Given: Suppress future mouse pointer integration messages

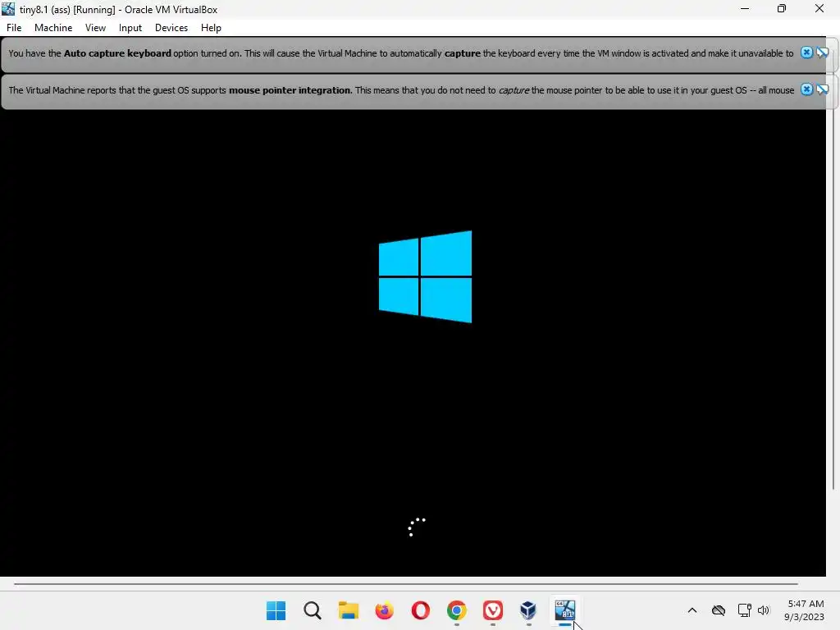Looking at the screenshot, I should click(x=822, y=89).
